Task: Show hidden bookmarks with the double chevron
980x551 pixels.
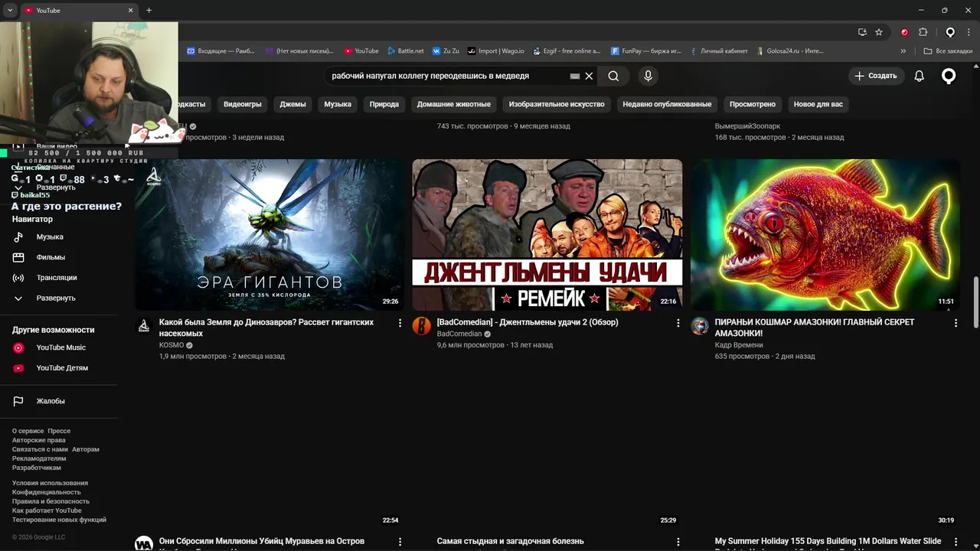Action: (903, 51)
